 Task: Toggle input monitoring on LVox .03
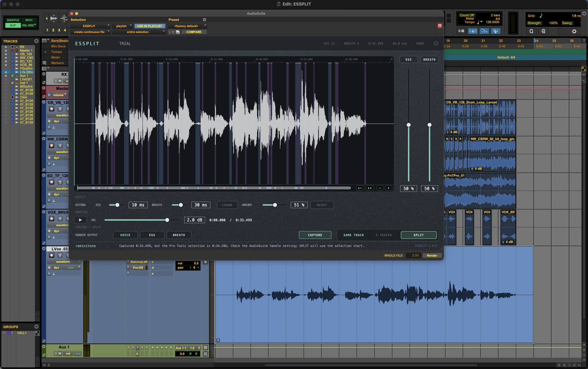point(60,255)
